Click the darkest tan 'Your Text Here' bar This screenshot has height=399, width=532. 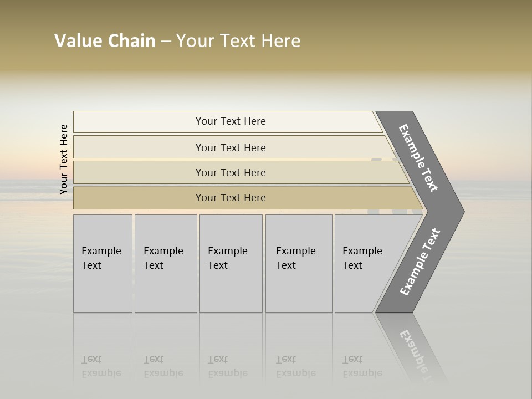tap(230, 198)
